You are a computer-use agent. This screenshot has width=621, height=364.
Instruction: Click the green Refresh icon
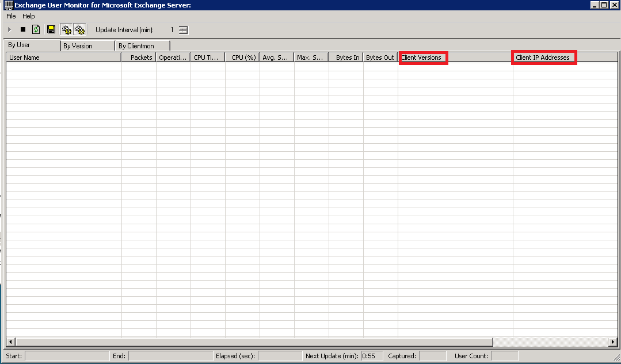point(36,29)
